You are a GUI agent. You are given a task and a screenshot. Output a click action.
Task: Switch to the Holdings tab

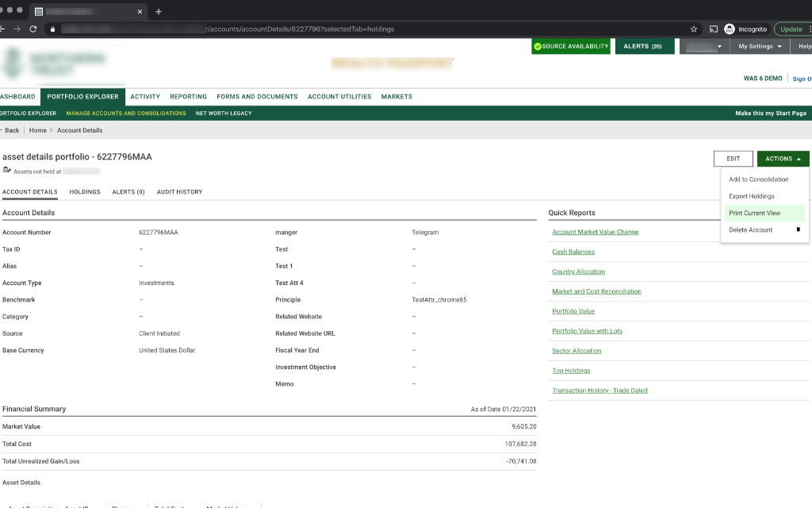coord(85,192)
